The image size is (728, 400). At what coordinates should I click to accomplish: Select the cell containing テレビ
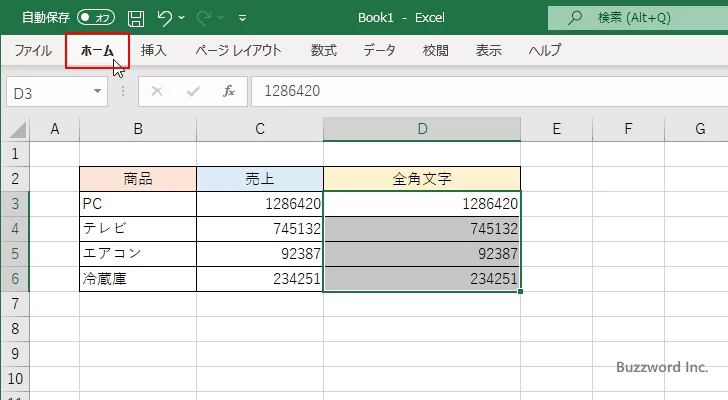point(138,229)
